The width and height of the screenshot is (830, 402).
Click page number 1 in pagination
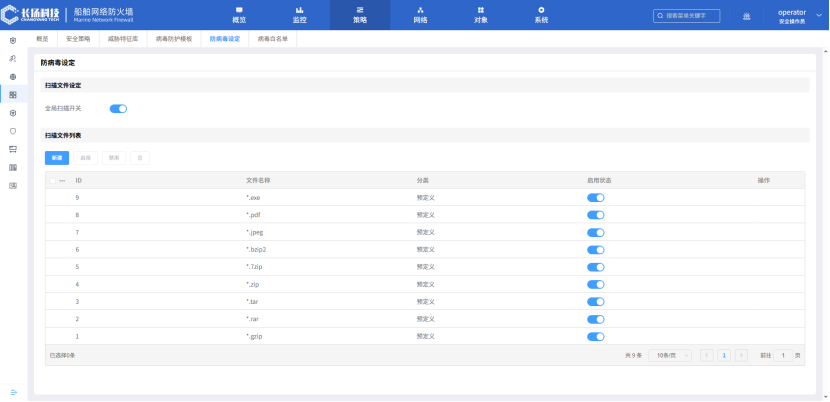tap(724, 355)
